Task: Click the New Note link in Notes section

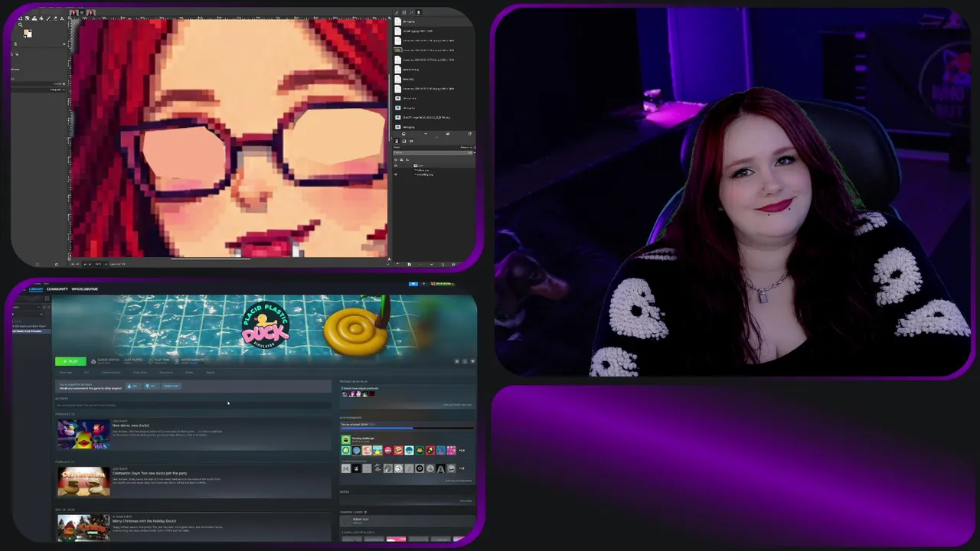Action: pos(465,500)
